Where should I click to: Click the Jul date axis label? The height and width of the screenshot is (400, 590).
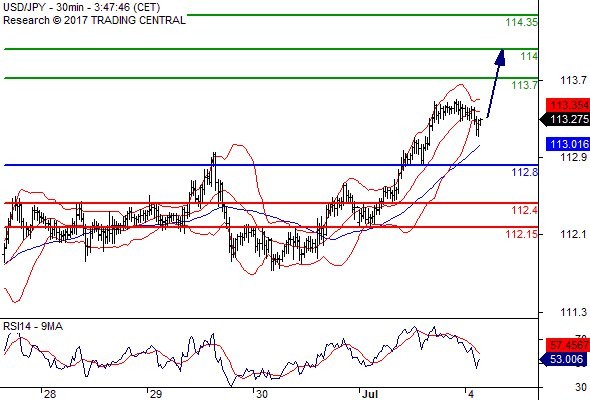click(x=370, y=394)
